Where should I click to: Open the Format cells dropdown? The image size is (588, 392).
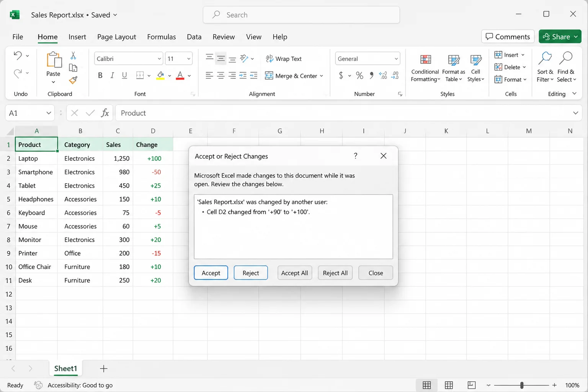pyautogui.click(x=511, y=79)
